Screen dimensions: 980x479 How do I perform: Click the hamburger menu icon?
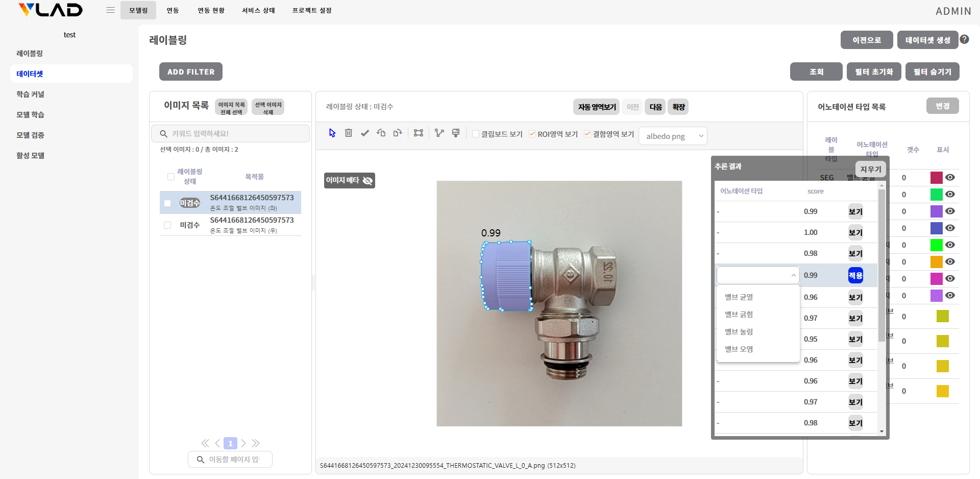click(x=110, y=10)
